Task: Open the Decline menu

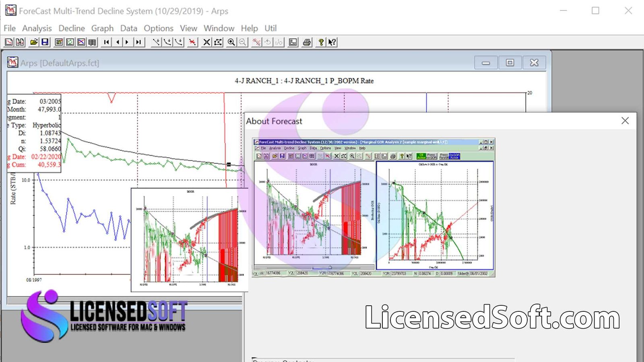Action: (72, 28)
